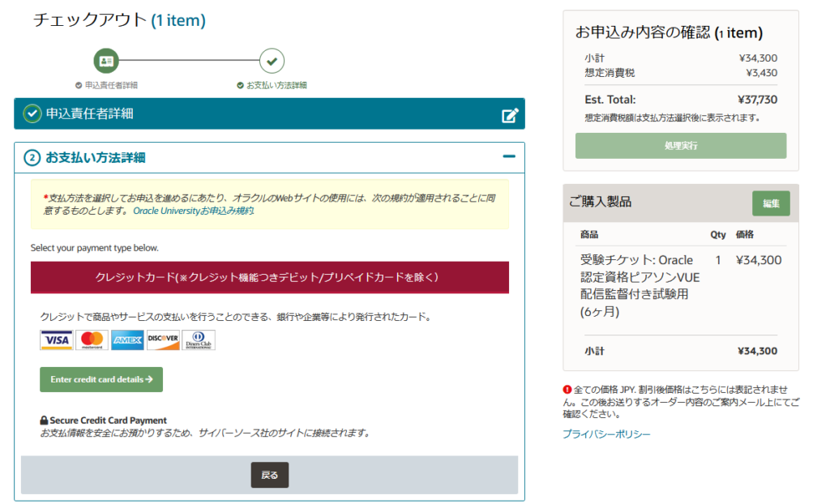The image size is (830, 504).
Task: Open Oracle Universityお申込み規約 link
Action: [x=194, y=211]
